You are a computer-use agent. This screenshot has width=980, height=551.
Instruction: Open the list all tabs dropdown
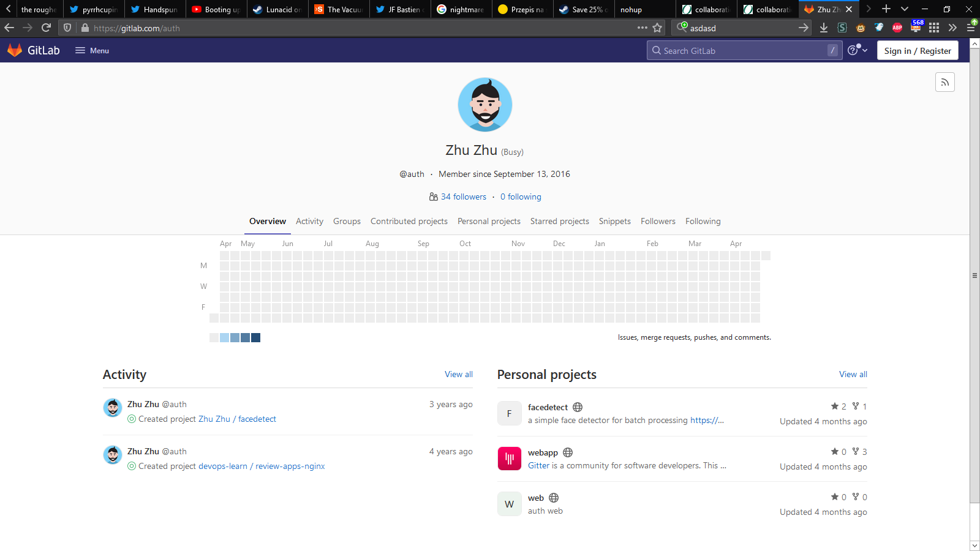coord(904,9)
